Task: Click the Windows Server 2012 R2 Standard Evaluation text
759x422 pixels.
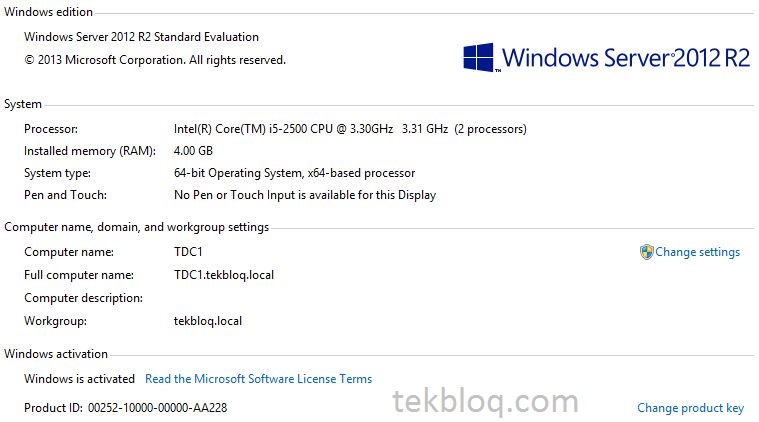Action: coord(141,37)
